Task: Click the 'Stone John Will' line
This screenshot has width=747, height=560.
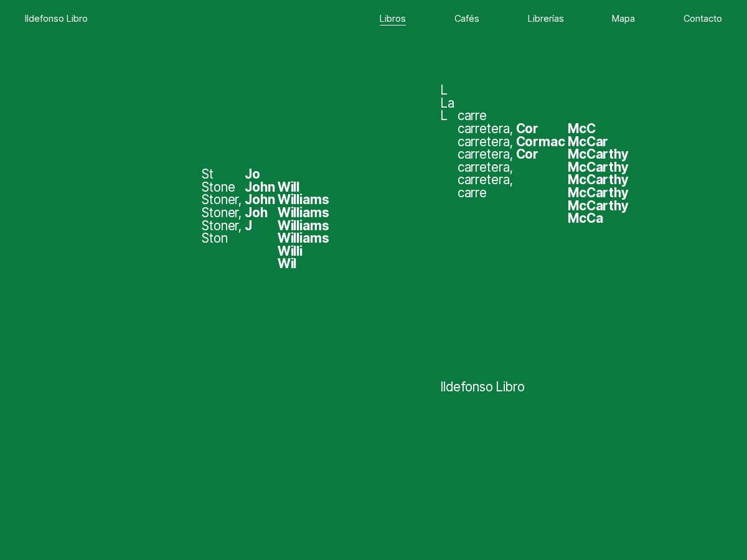Action: (251, 187)
